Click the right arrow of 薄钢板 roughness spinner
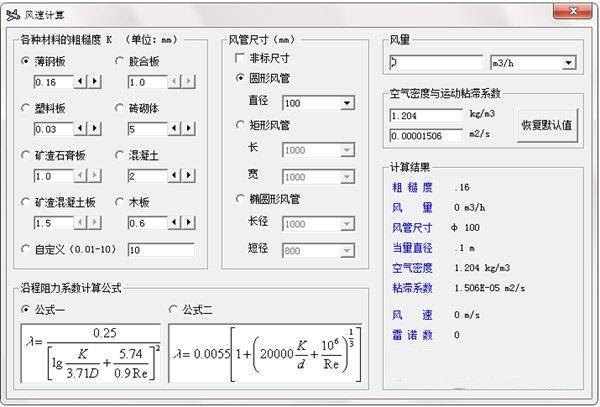The height and width of the screenshot is (407, 600). [x=96, y=82]
